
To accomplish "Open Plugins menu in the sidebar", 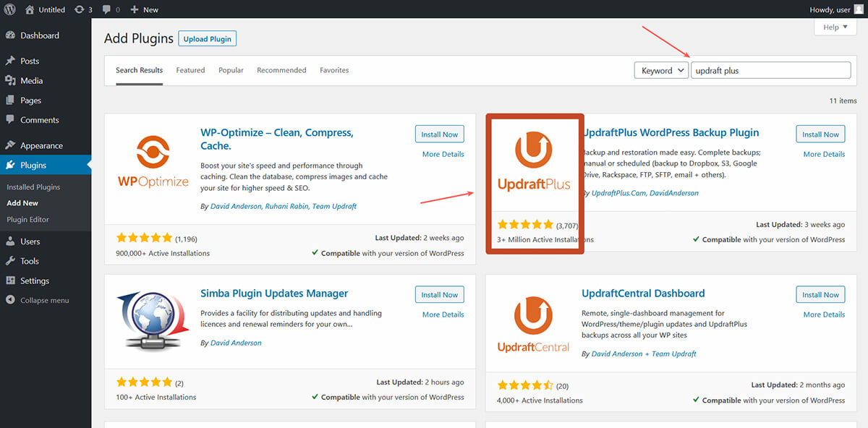I will click(46, 166).
